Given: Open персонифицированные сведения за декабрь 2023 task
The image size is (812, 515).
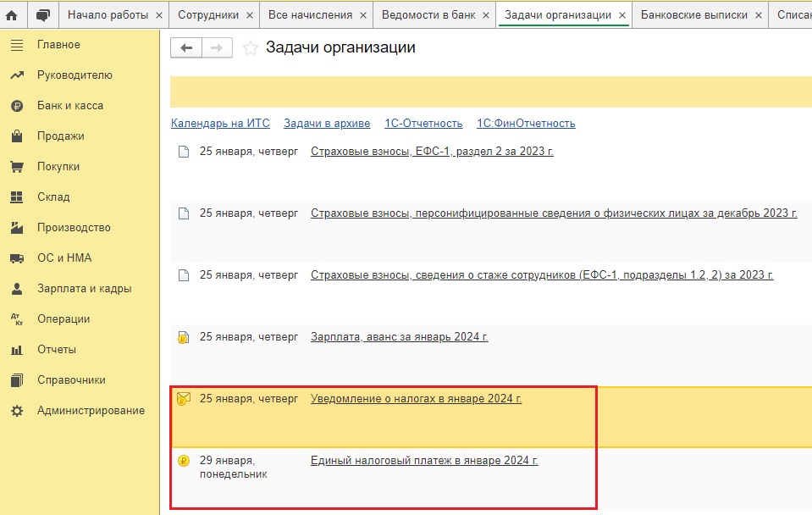Looking at the screenshot, I should pyautogui.click(x=554, y=213).
